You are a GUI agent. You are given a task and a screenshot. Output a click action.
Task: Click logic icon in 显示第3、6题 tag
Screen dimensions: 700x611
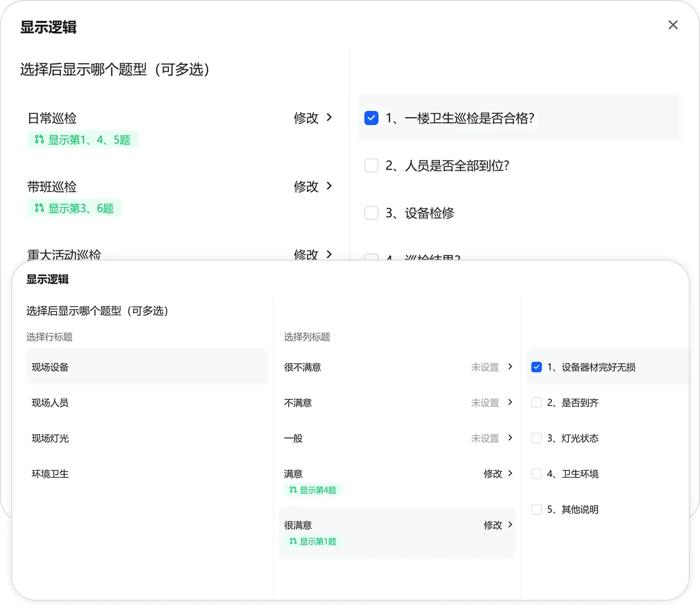click(39, 208)
